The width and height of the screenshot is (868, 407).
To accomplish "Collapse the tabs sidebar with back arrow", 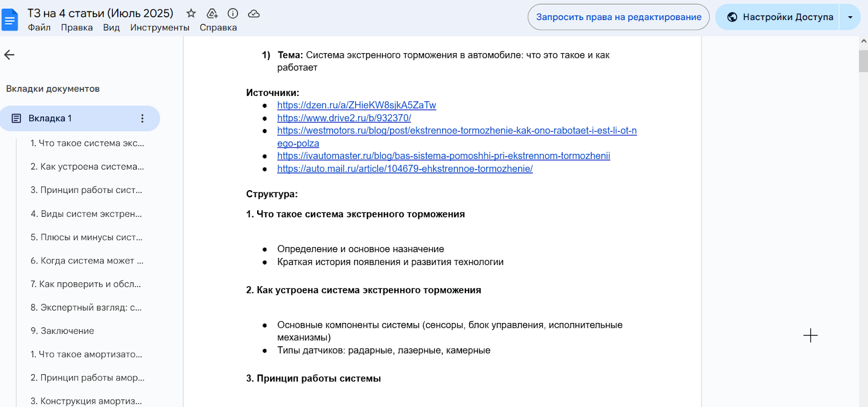I will click(x=9, y=55).
